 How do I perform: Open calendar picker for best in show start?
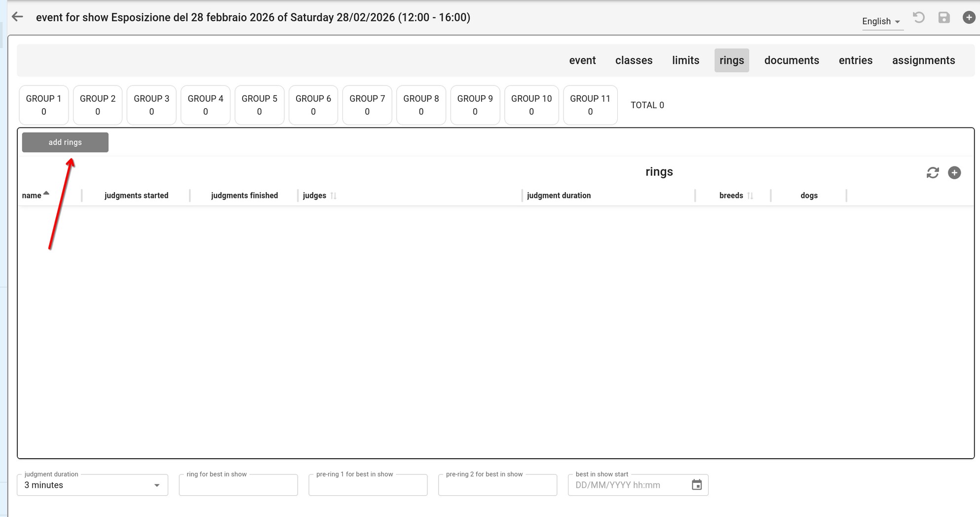coord(697,485)
